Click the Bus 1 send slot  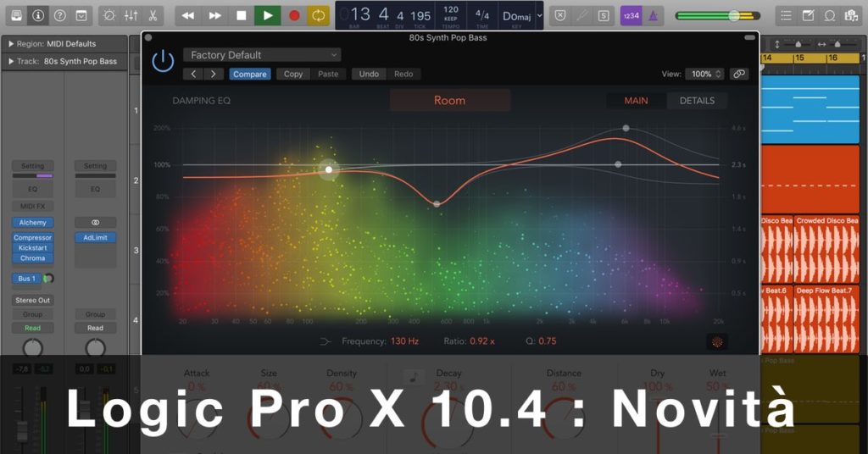[26, 278]
